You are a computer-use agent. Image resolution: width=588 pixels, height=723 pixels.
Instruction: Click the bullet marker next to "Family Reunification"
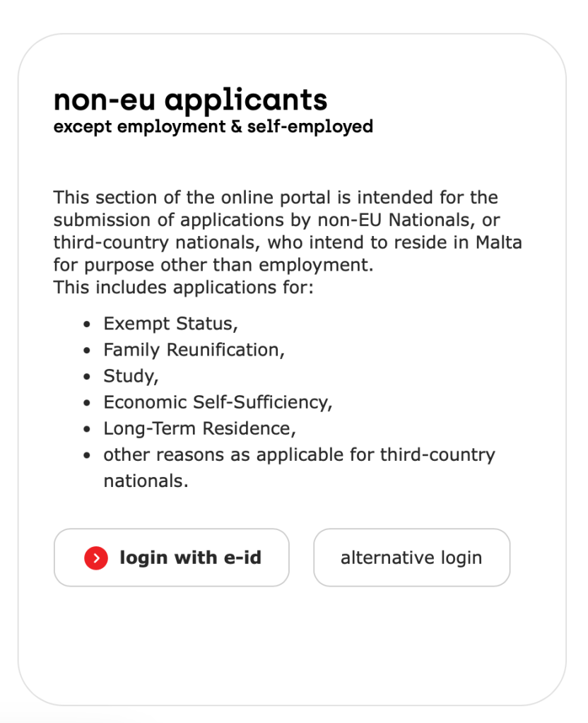click(87, 351)
